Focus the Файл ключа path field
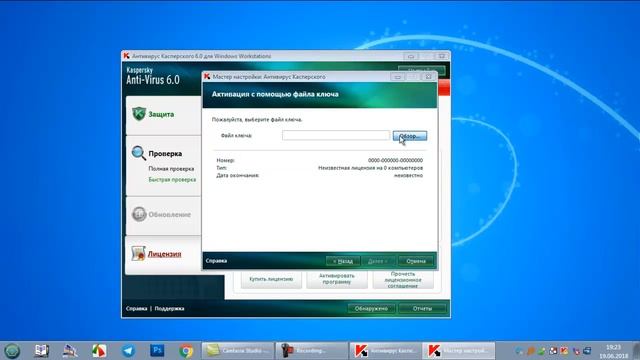The height and width of the screenshot is (360, 640). [336, 136]
